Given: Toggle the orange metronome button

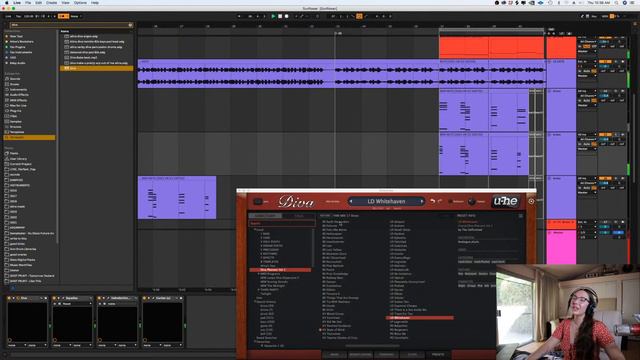Looking at the screenshot, I should 63,16.
